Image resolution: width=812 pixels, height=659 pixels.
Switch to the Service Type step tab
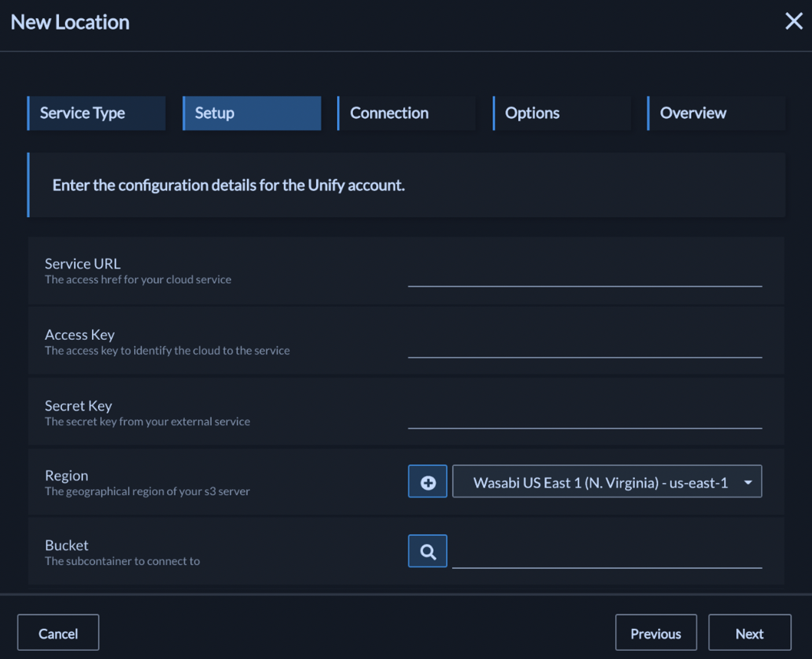pyautogui.click(x=96, y=113)
